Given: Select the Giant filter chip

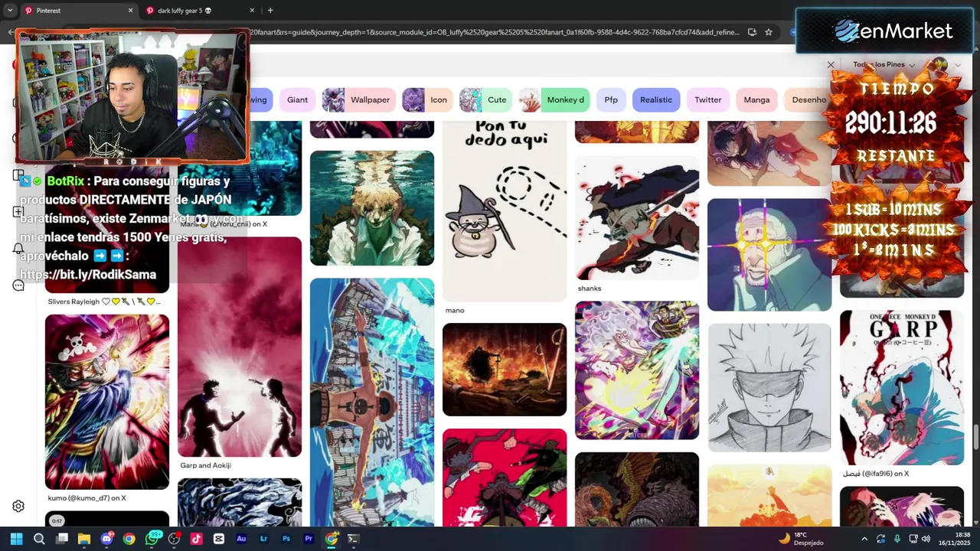Looking at the screenshot, I should coord(297,100).
